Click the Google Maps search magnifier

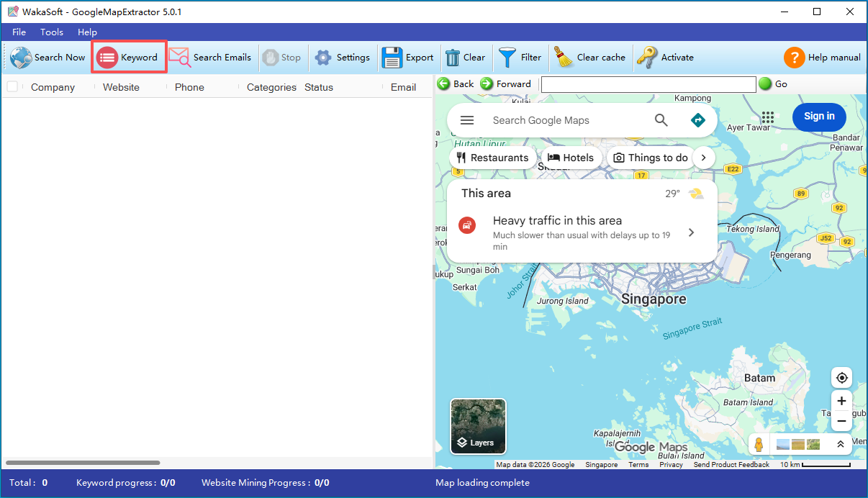coord(661,120)
